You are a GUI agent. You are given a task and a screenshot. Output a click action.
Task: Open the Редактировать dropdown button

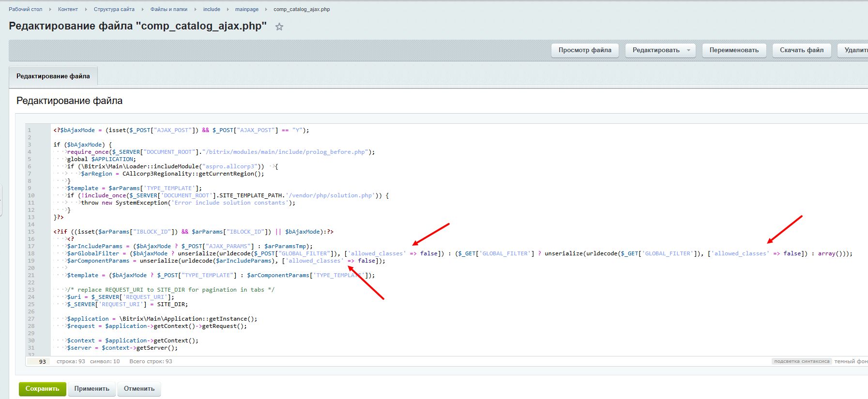point(660,50)
